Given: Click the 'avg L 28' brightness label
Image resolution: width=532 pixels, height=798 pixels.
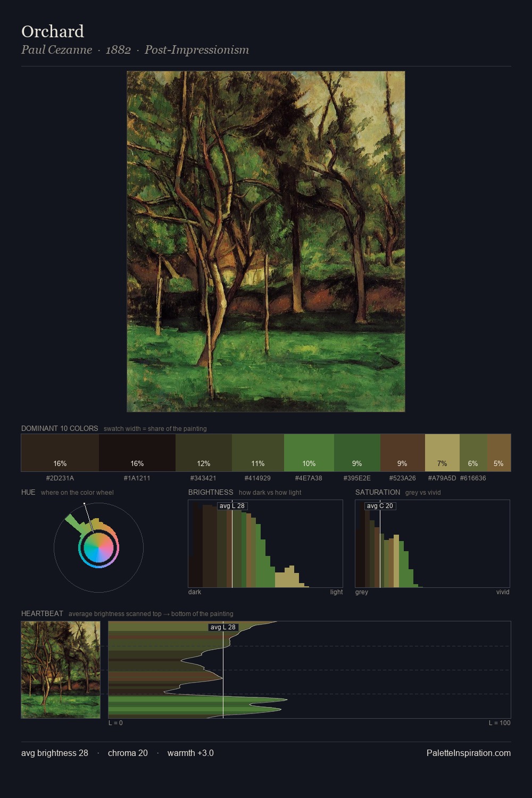Looking at the screenshot, I should pyautogui.click(x=232, y=506).
